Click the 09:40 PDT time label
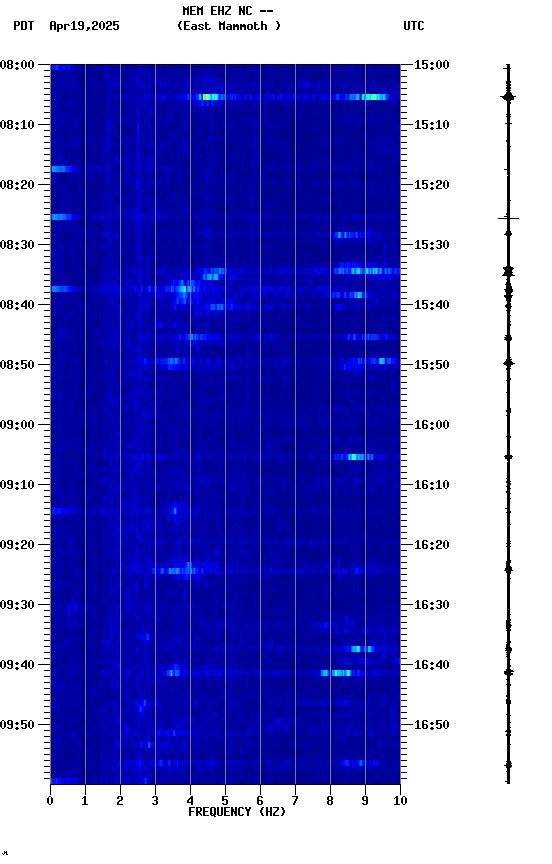This screenshot has height=864, width=552. [x=17, y=665]
